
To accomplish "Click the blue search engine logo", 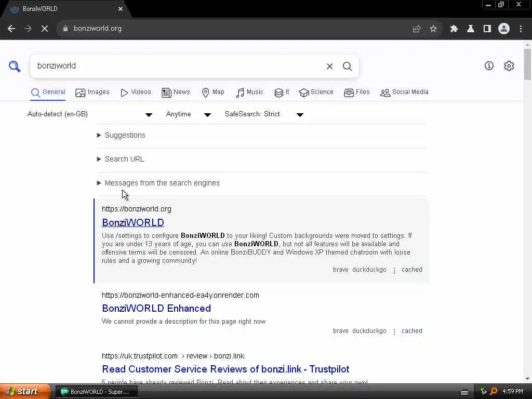I will coord(15,66).
